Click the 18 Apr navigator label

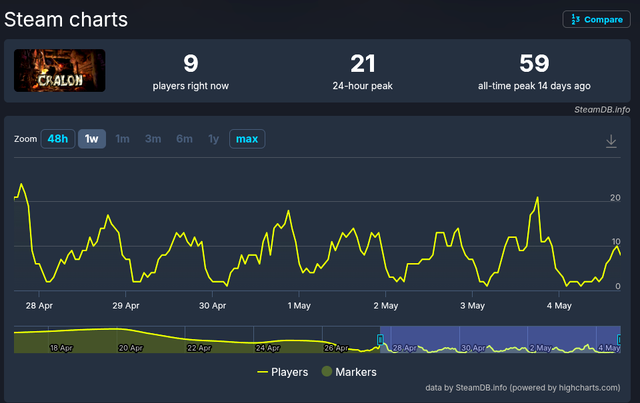coord(61,348)
